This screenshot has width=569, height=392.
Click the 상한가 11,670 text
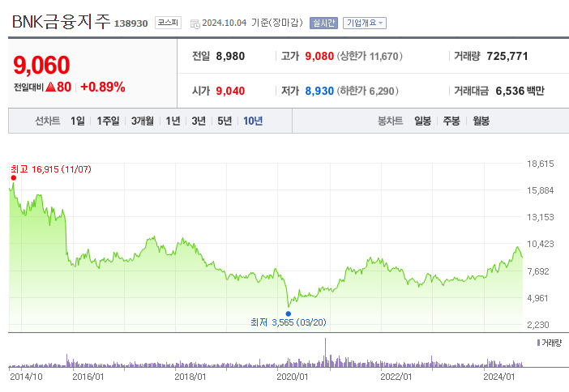point(370,56)
